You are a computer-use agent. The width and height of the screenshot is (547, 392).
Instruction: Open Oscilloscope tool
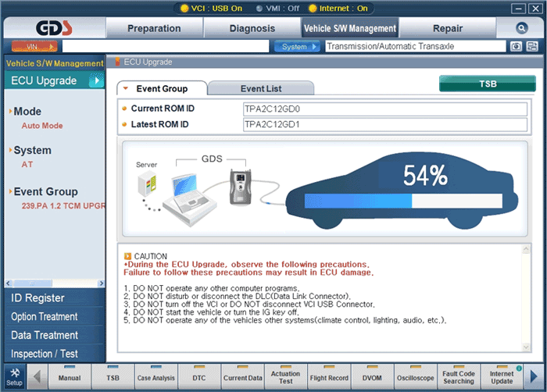click(x=416, y=376)
